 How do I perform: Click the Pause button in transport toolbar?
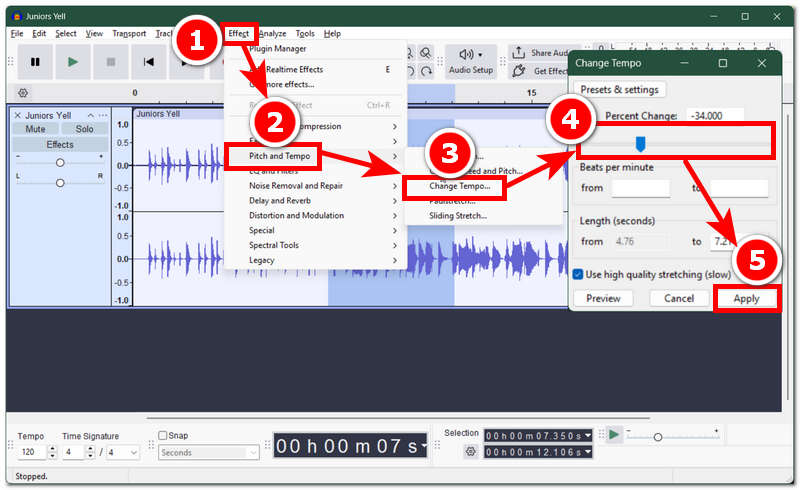pyautogui.click(x=35, y=62)
